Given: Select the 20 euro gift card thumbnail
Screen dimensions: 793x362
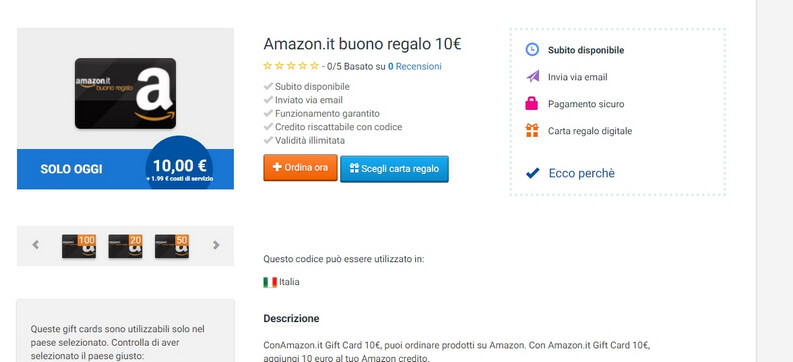Looking at the screenshot, I should (x=125, y=246).
